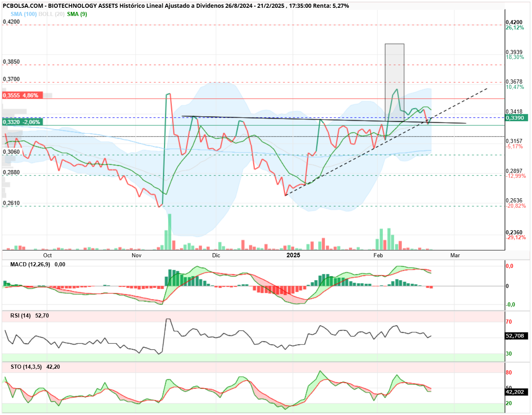Click the 42,20 reading beside STO (14,3,5)

coord(53,367)
